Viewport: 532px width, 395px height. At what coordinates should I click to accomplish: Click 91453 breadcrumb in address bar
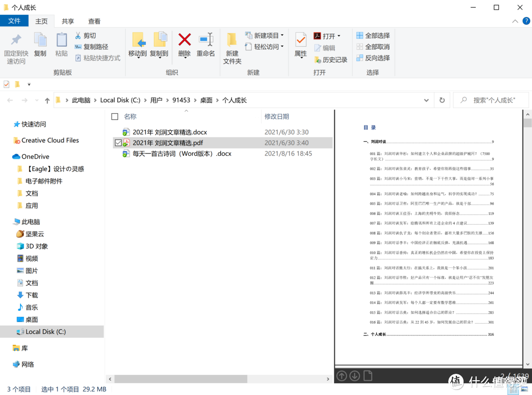tap(181, 100)
